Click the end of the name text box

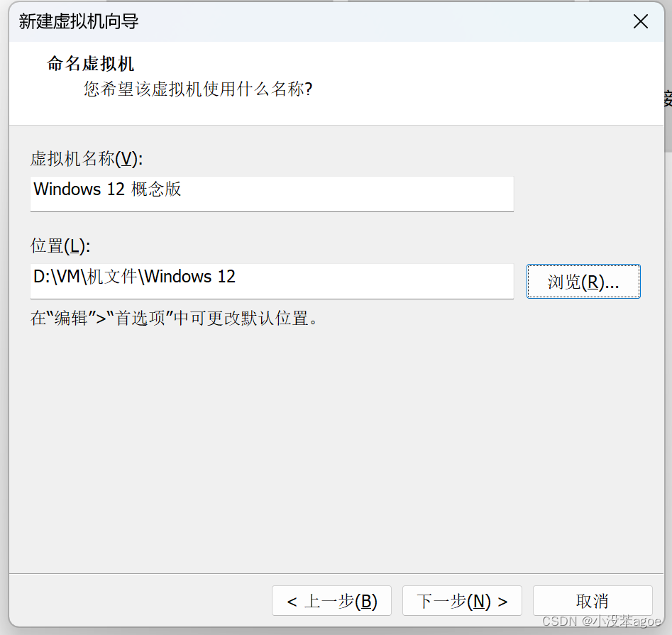497,194
